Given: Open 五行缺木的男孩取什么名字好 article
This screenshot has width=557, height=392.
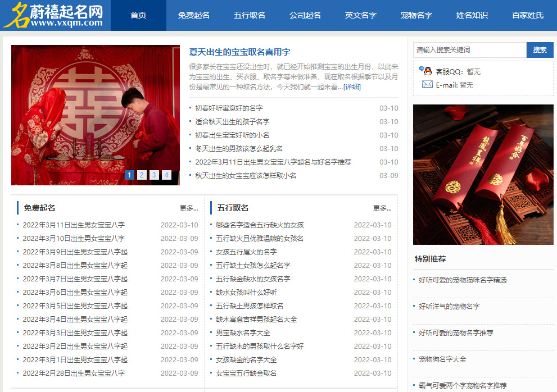Looking at the screenshot, I should coord(260,347).
